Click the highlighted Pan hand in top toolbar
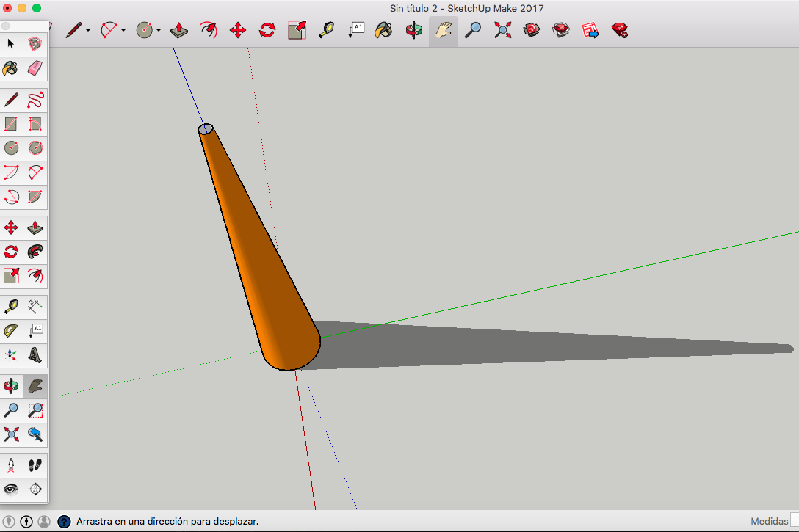 444,31
